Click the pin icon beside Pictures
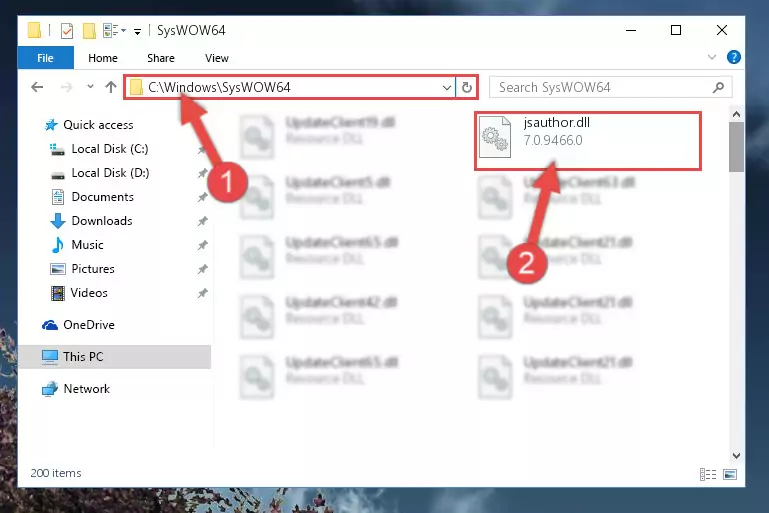 coord(202,269)
